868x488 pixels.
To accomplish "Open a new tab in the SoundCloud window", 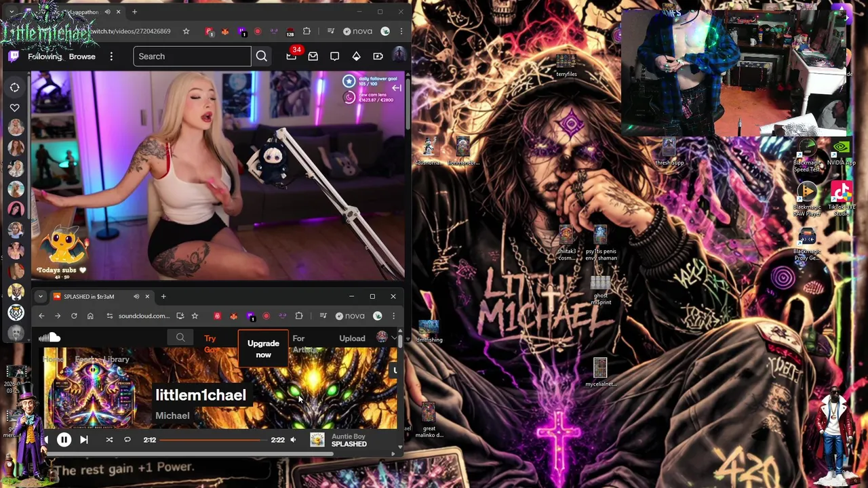I will [163, 296].
